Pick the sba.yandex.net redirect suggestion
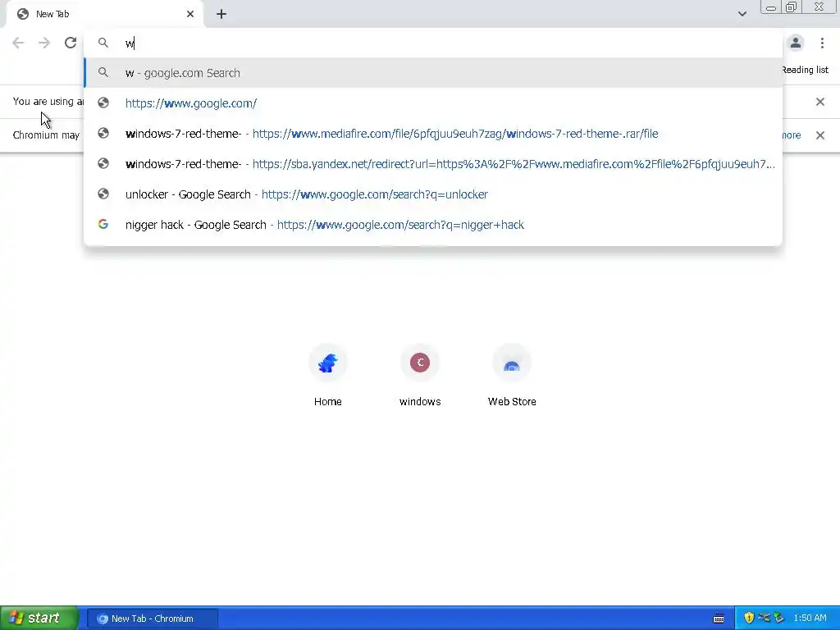The width and height of the screenshot is (840, 630). [433, 164]
